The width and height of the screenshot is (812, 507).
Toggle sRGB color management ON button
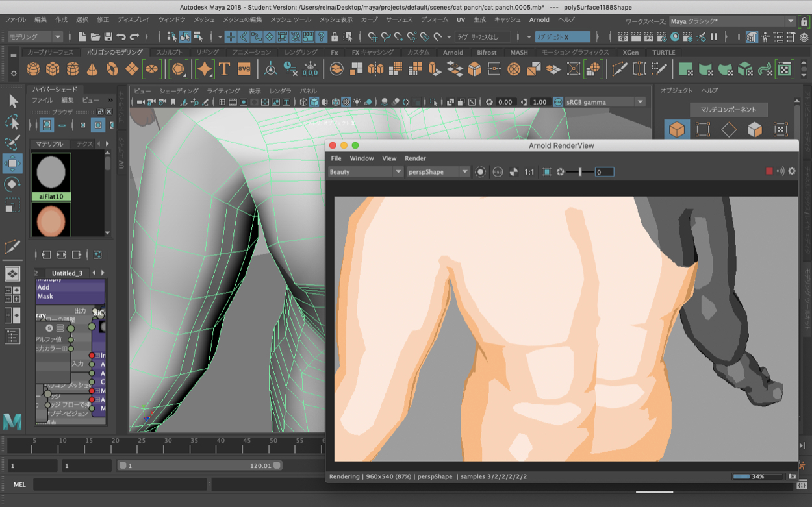coord(558,102)
